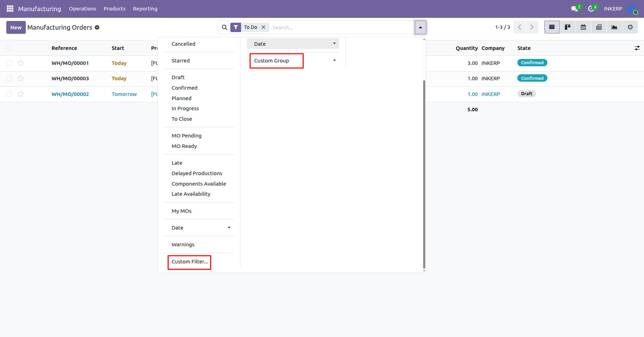
Task: Tick the checkbox for WH/MO/00002
Action: click(9, 94)
